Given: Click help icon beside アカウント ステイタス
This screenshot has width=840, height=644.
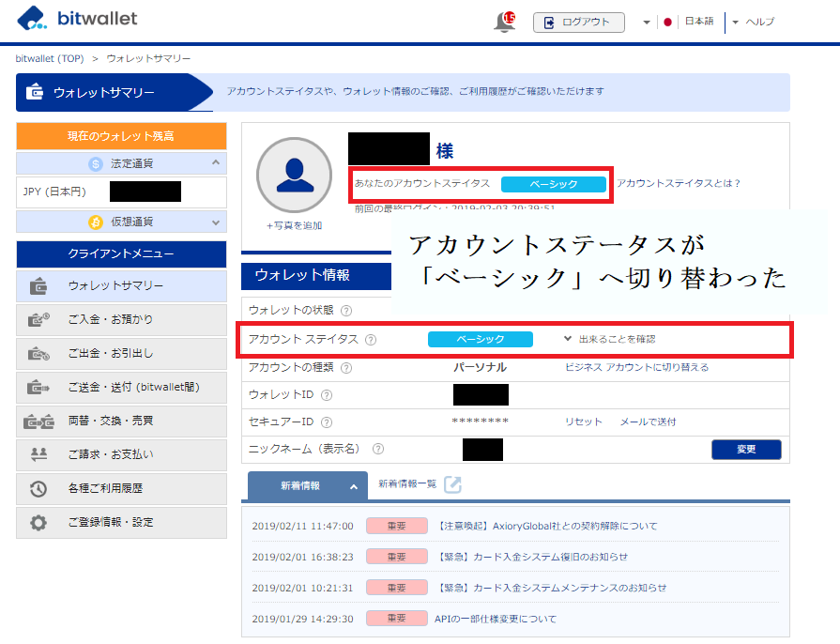Looking at the screenshot, I should tap(371, 340).
